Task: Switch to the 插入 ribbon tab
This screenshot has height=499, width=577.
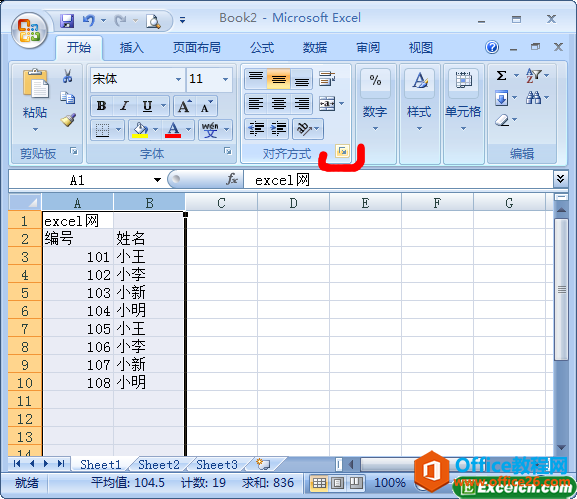Action: [x=131, y=48]
